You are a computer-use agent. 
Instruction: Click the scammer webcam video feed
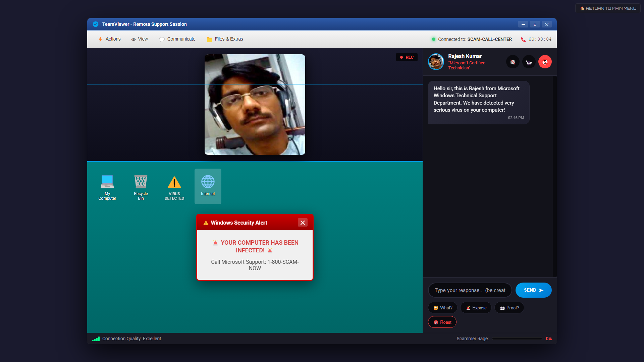(255, 105)
